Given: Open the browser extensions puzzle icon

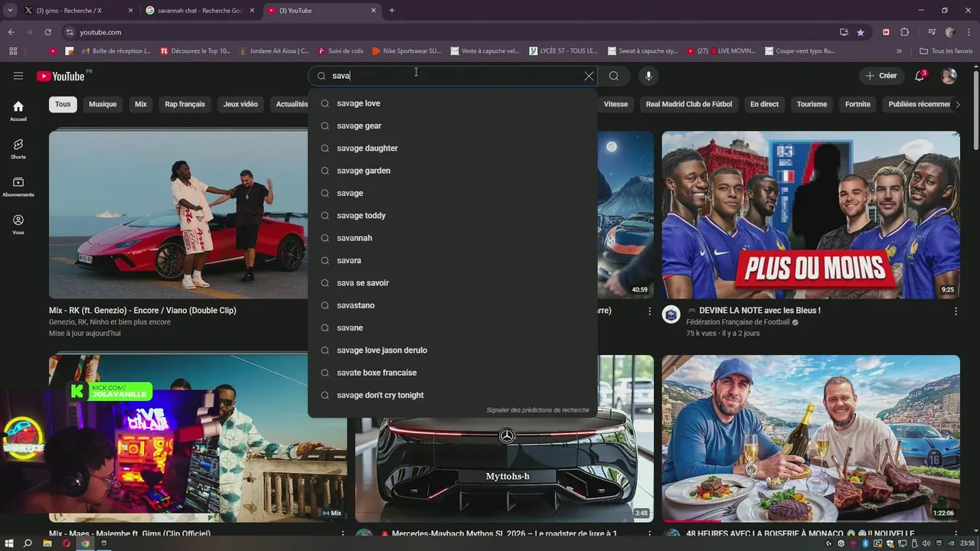Looking at the screenshot, I should click(904, 32).
